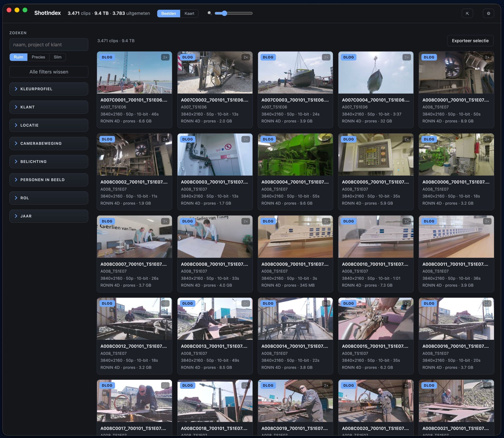Click the 2× badge on A008C0002 clip
The height and width of the screenshot is (438, 504).
165,139
